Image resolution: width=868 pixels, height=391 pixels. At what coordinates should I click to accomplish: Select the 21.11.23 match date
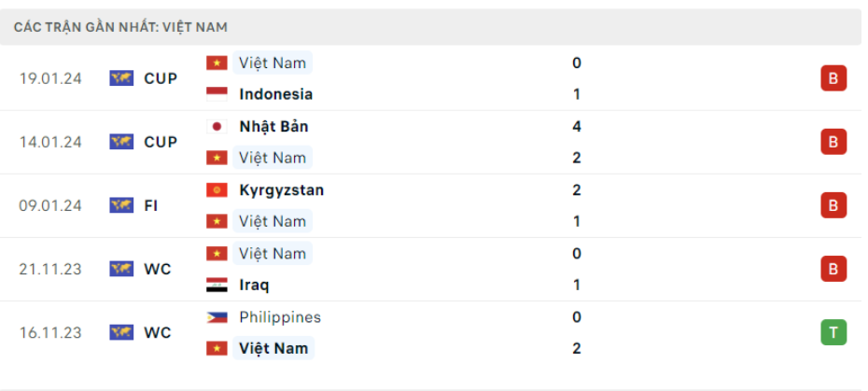[x=50, y=269]
